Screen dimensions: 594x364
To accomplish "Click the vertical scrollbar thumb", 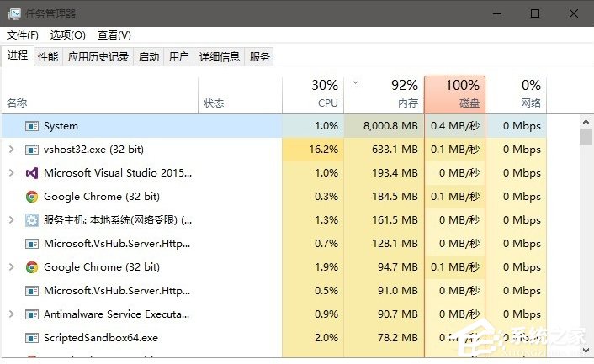I will tap(586, 136).
